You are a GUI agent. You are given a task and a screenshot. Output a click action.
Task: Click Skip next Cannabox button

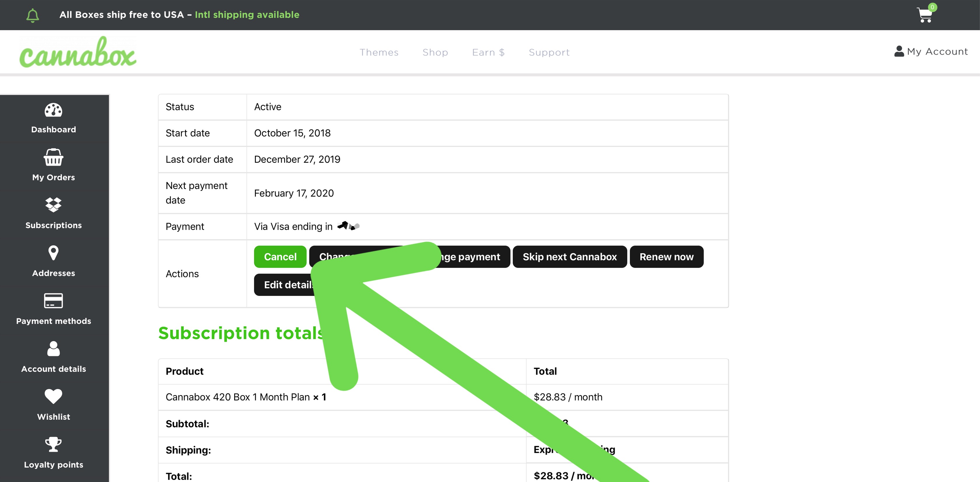(x=570, y=257)
